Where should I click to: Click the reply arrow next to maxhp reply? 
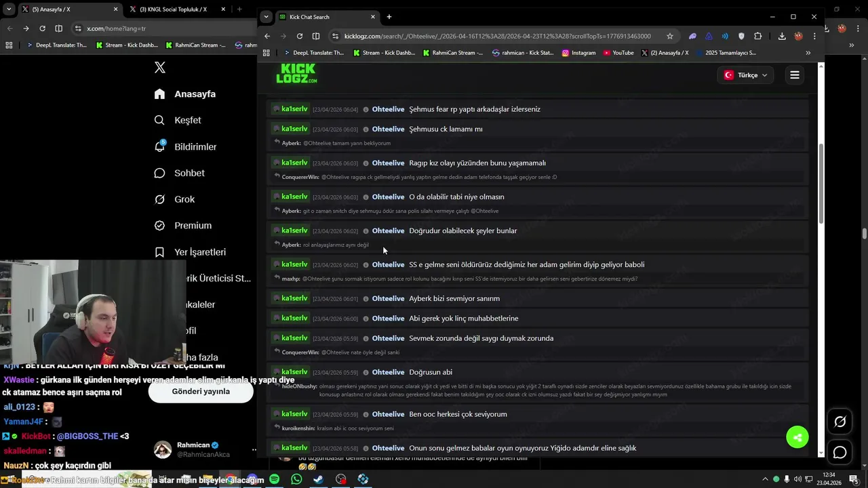pyautogui.click(x=277, y=279)
